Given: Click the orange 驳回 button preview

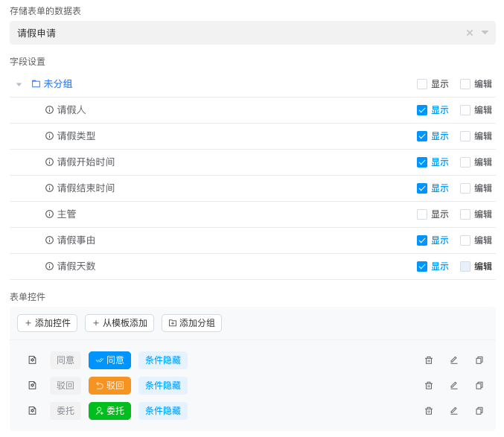Looking at the screenshot, I should [x=109, y=386].
